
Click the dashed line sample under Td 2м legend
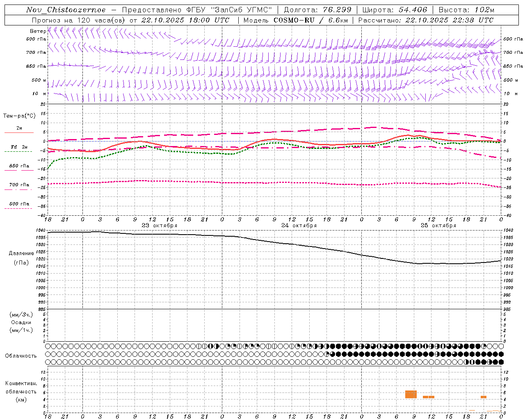coord(19,152)
